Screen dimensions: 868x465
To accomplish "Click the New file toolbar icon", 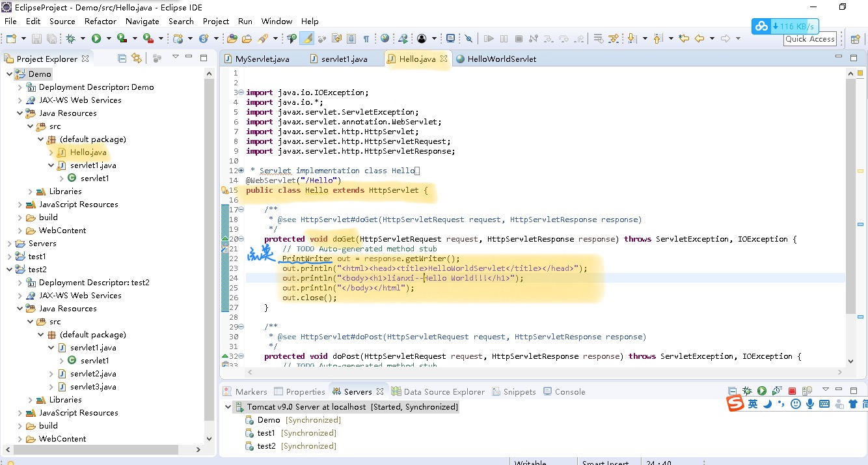I will coord(12,38).
